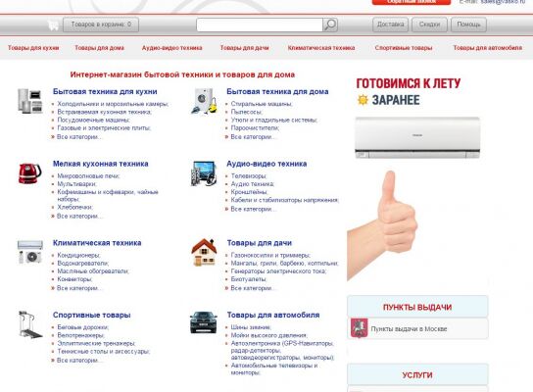This screenshot has width=533, height=392.
Task: Open Кондиционеры link
Action: (x=78, y=255)
